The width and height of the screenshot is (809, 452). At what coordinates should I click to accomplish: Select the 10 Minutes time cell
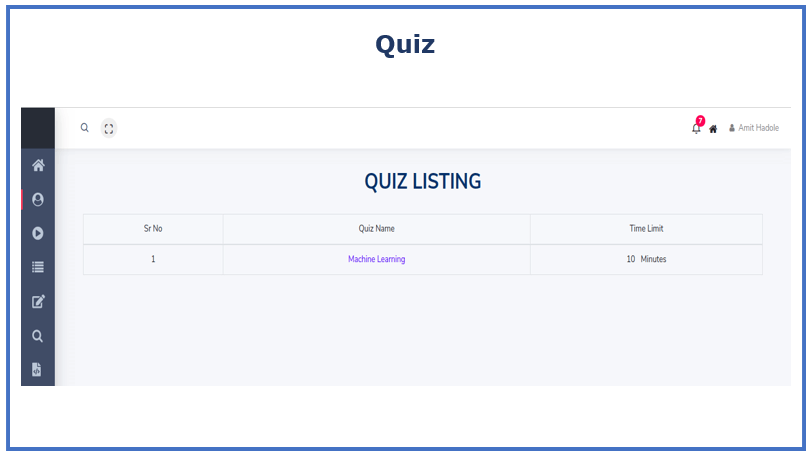[646, 259]
